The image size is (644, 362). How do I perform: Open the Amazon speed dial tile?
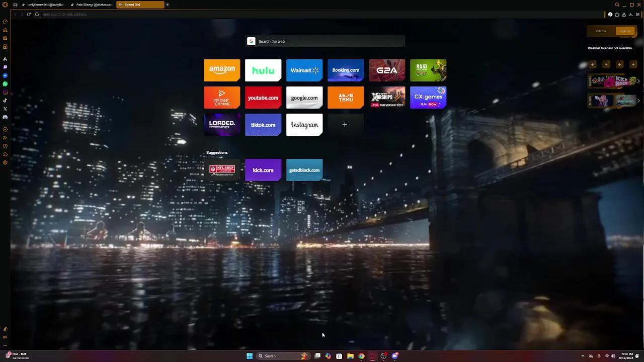tap(222, 70)
